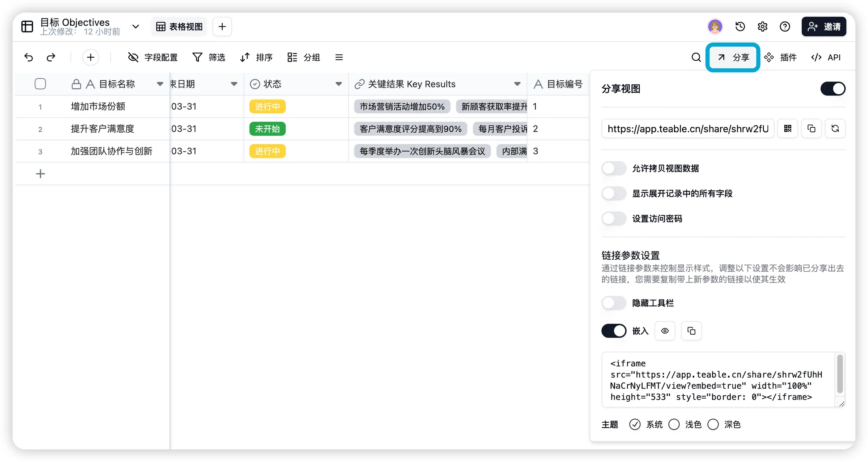Toggle off the 分享视图 switch

coord(833,89)
